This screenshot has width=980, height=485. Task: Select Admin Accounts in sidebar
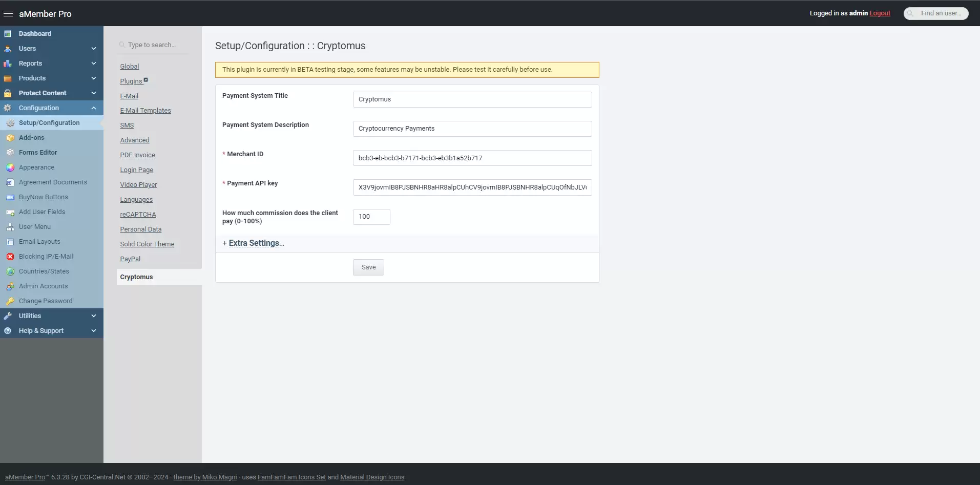point(43,286)
